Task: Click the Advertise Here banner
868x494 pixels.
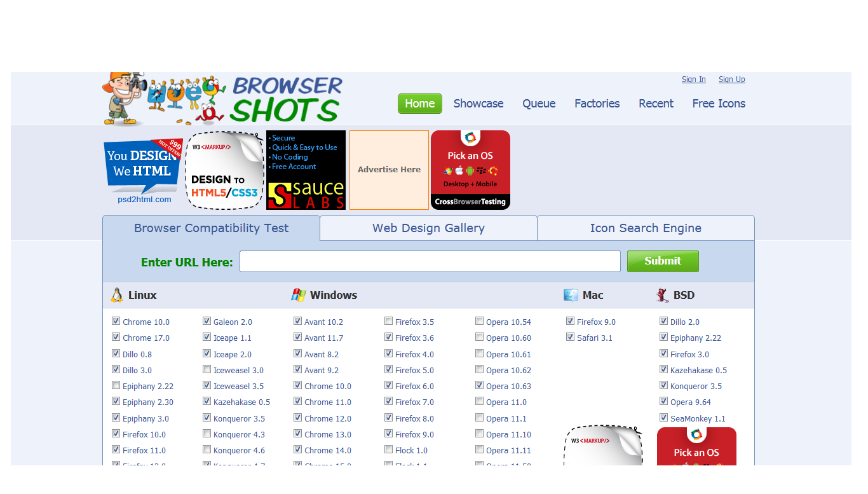Action: point(389,169)
